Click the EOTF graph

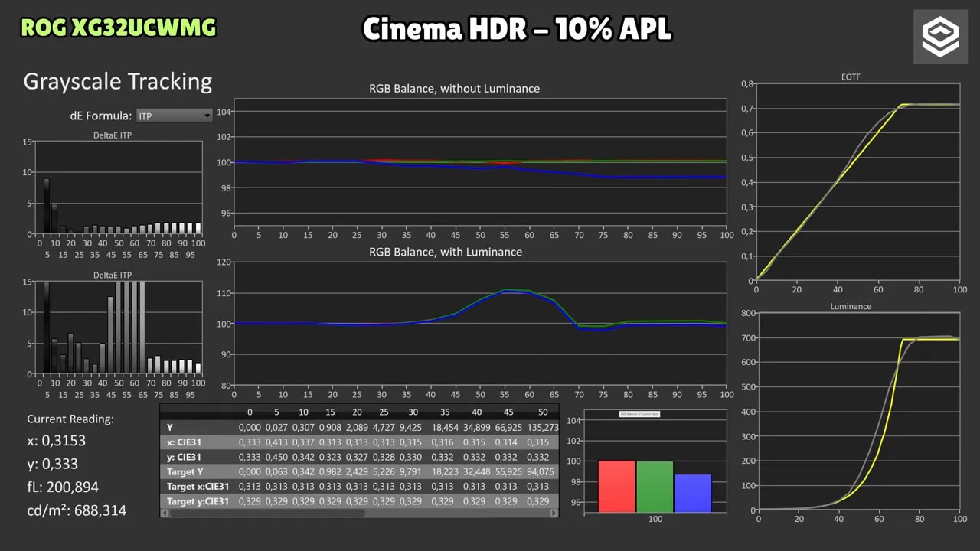coord(857,182)
